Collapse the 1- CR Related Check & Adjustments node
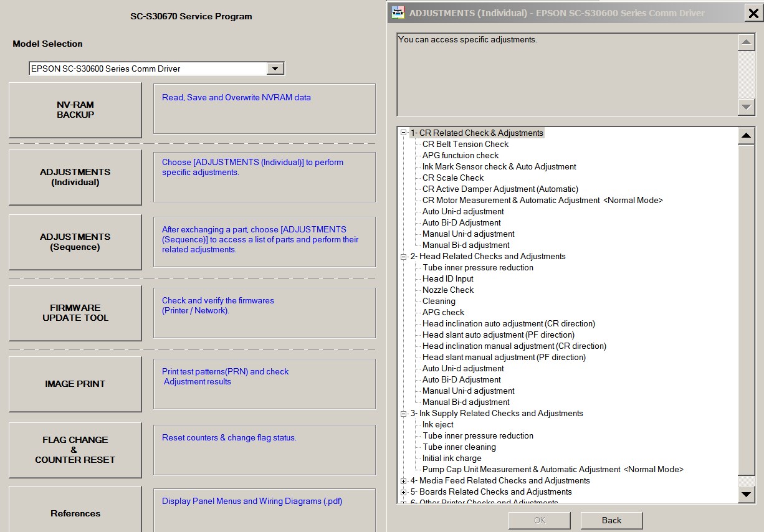764x532 pixels. point(404,133)
